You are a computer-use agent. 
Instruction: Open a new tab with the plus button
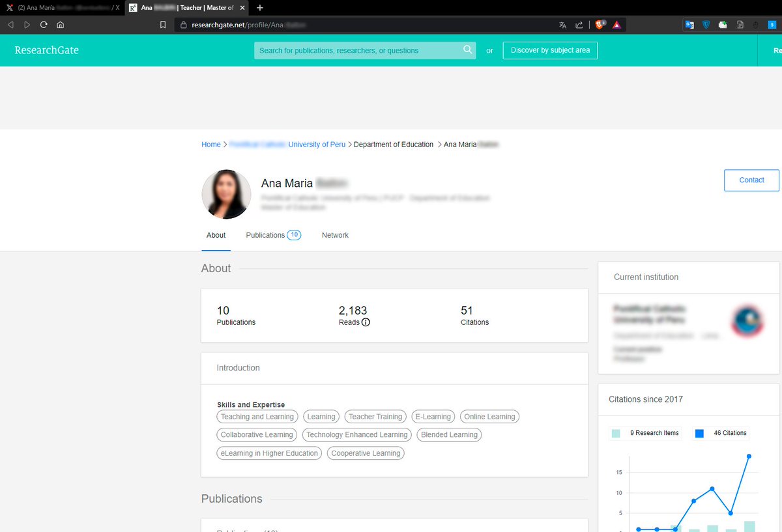click(259, 7)
